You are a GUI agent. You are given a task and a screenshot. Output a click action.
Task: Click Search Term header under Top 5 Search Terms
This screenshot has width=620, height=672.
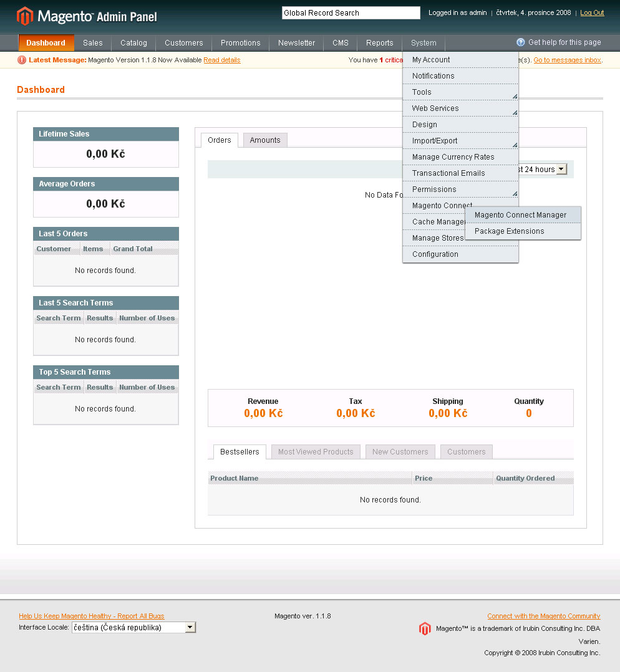pyautogui.click(x=59, y=387)
